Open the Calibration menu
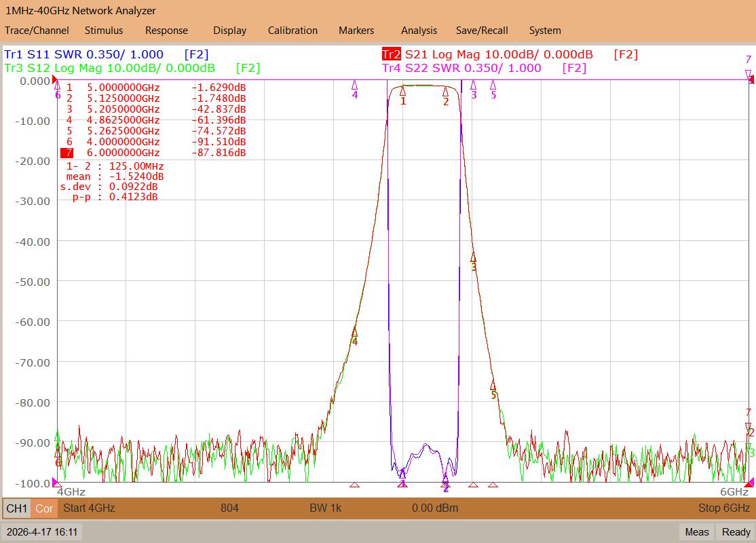This screenshot has width=756, height=543. 292,31
